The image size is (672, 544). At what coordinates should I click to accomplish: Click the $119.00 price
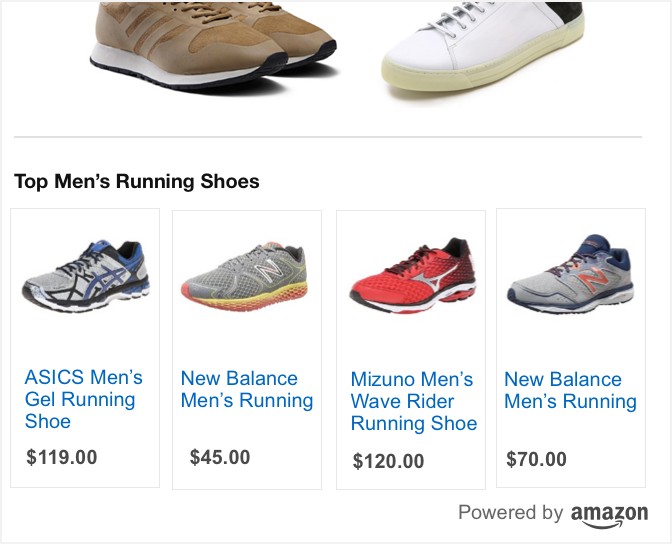pyautogui.click(x=62, y=458)
